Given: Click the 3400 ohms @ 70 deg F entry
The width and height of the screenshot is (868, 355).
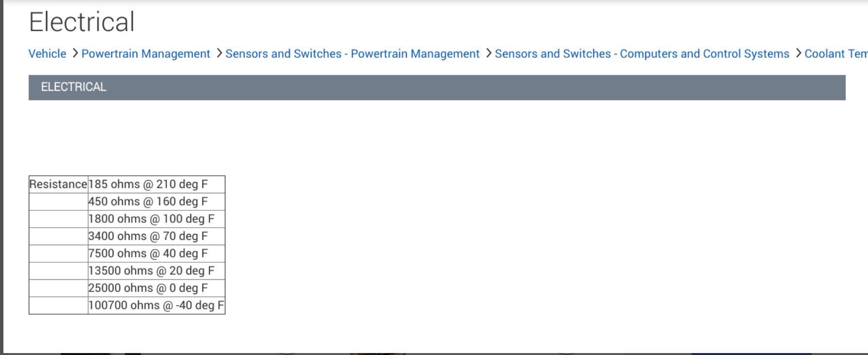Looking at the screenshot, I should [148, 237].
